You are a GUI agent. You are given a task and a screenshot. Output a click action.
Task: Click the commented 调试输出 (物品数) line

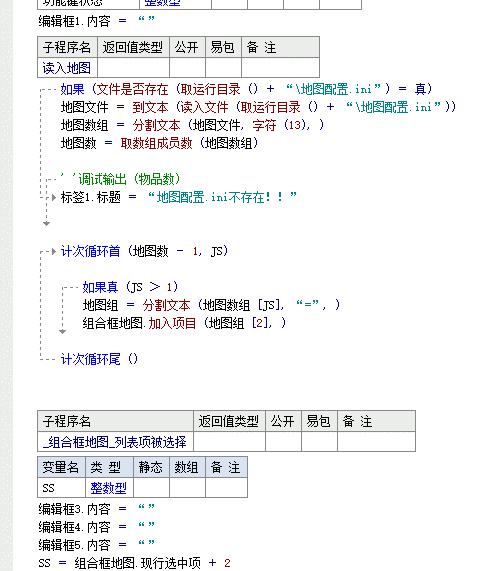121,179
